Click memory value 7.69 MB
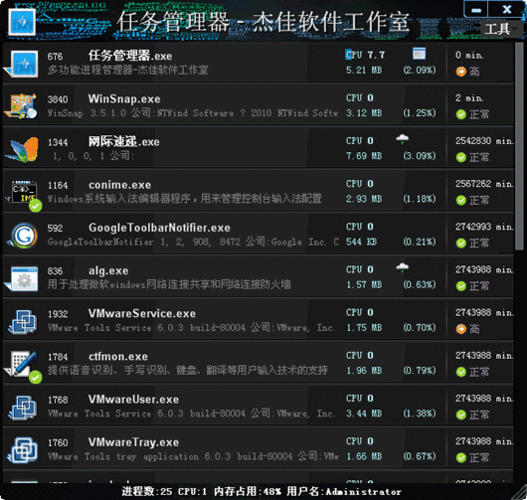The height and width of the screenshot is (500, 527). pyautogui.click(x=364, y=156)
